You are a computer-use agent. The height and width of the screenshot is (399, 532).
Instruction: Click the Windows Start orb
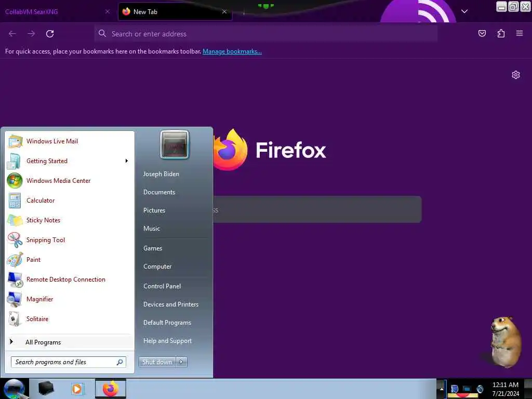[14, 389]
